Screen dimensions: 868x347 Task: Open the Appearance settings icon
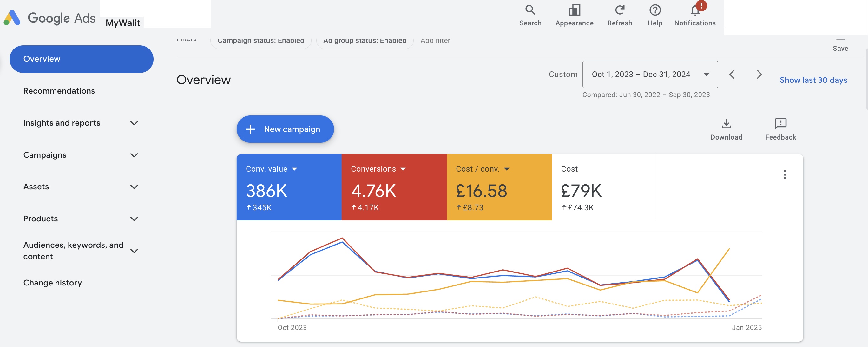tap(574, 10)
